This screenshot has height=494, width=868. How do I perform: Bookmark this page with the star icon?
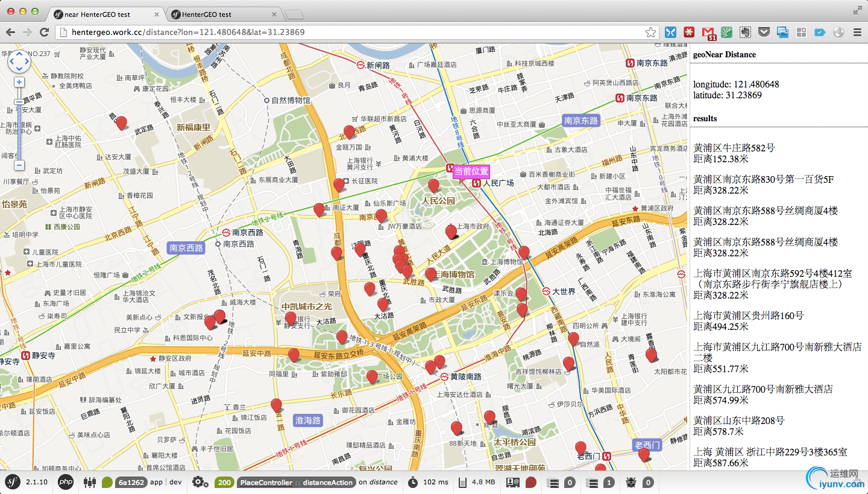[650, 33]
